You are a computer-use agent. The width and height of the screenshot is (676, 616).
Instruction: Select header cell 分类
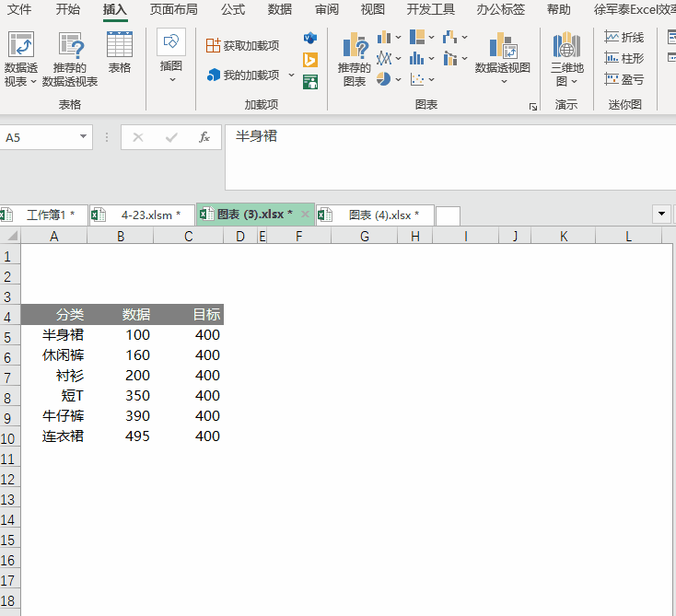(x=54, y=315)
